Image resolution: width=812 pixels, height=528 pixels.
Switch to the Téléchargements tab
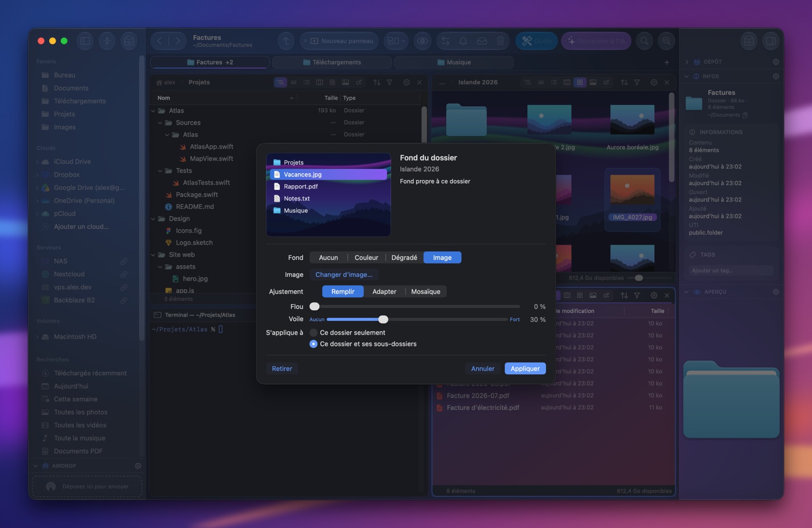pos(332,62)
